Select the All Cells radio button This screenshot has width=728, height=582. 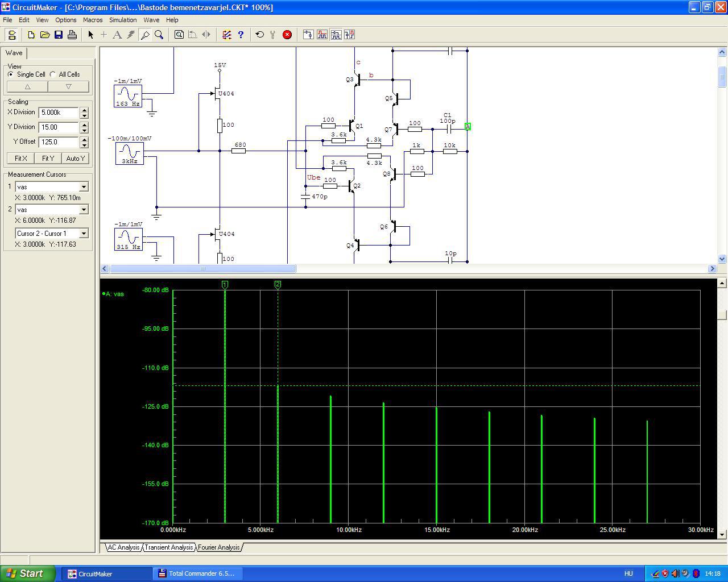[x=53, y=74]
